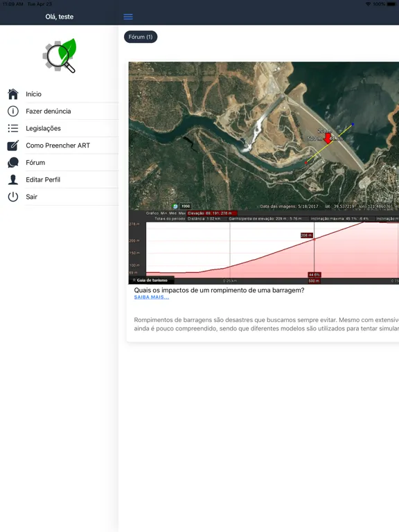Screen dimensions: 399x532
Task: Tap the hamburger menu icon
Action: (128, 17)
